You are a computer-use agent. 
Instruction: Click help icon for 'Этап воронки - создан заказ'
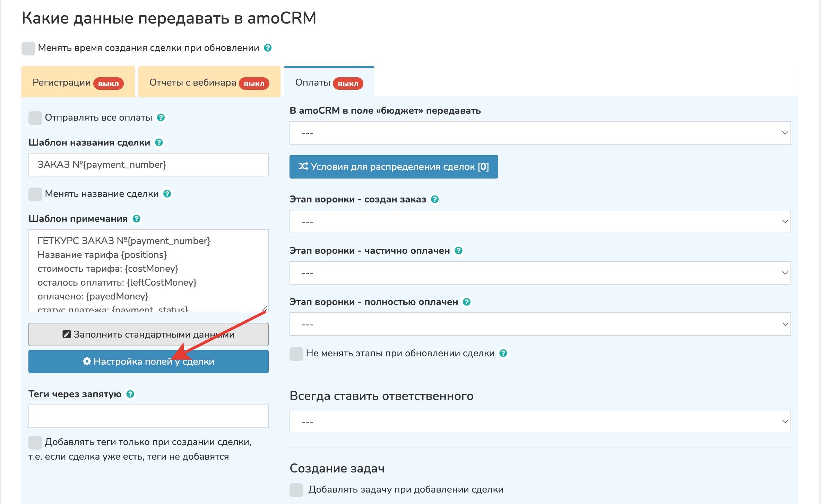[435, 199]
